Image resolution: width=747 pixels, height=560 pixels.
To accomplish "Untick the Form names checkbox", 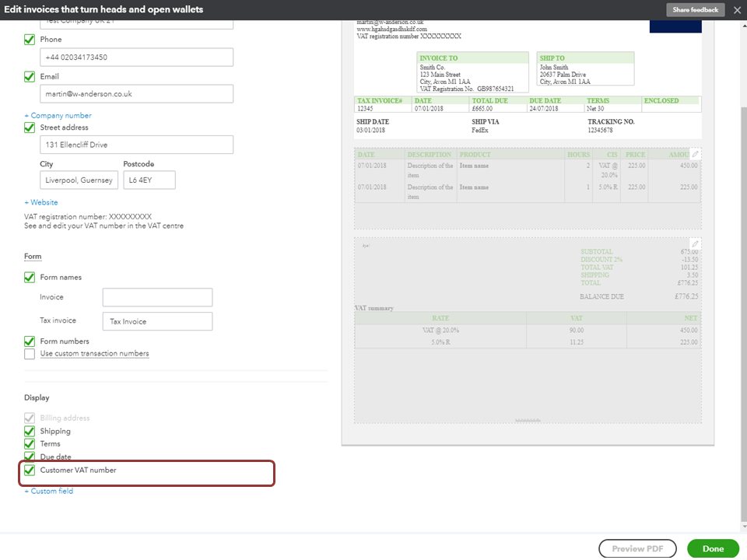I will [x=30, y=278].
